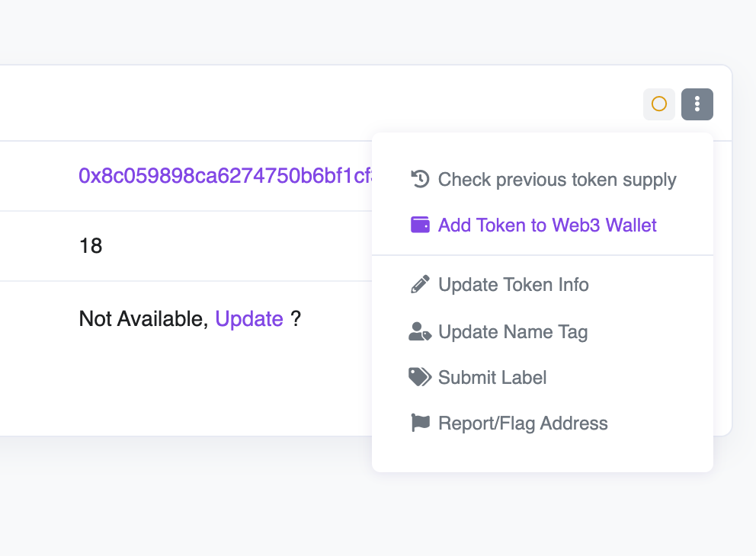
Task: Click the Not Available text
Action: 143,319
